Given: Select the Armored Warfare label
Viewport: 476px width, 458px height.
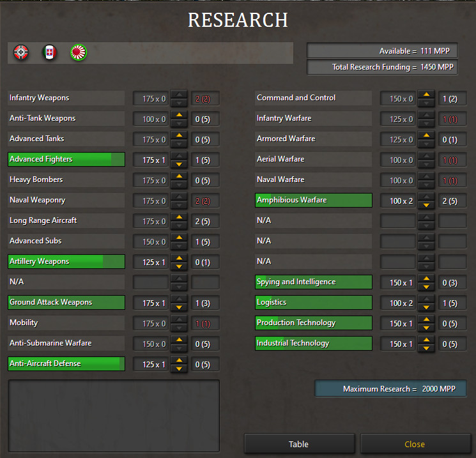Looking at the screenshot, I should pyautogui.click(x=314, y=139).
